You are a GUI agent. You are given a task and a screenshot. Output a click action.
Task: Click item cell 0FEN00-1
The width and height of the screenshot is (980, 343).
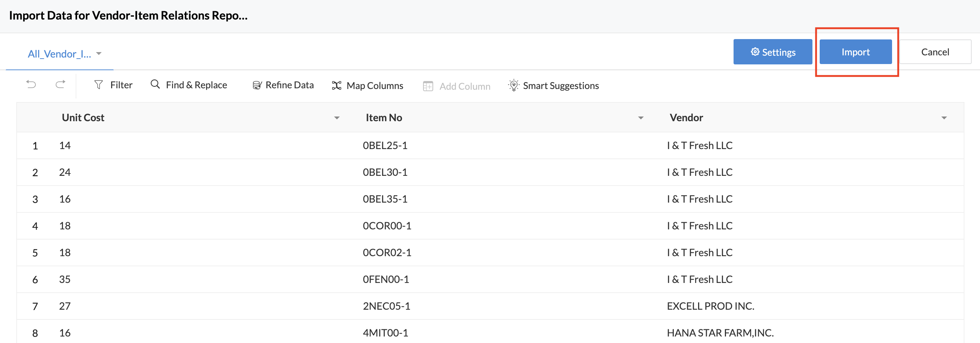[386, 279]
